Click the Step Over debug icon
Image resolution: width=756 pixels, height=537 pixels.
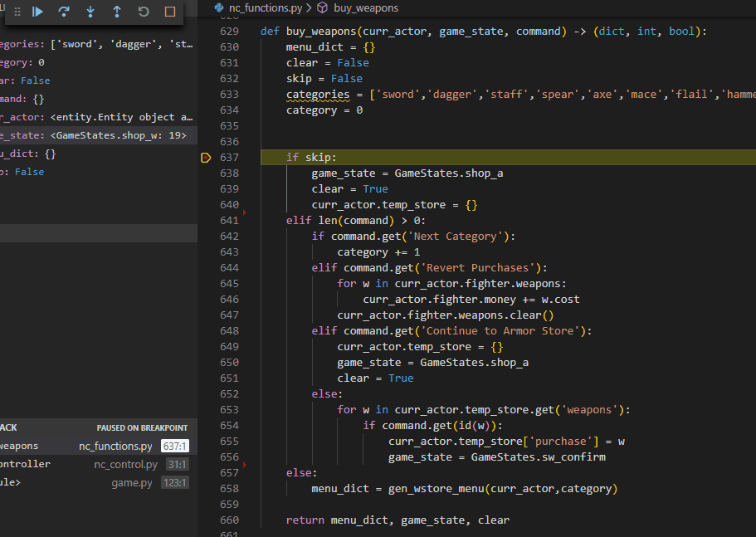tap(64, 12)
